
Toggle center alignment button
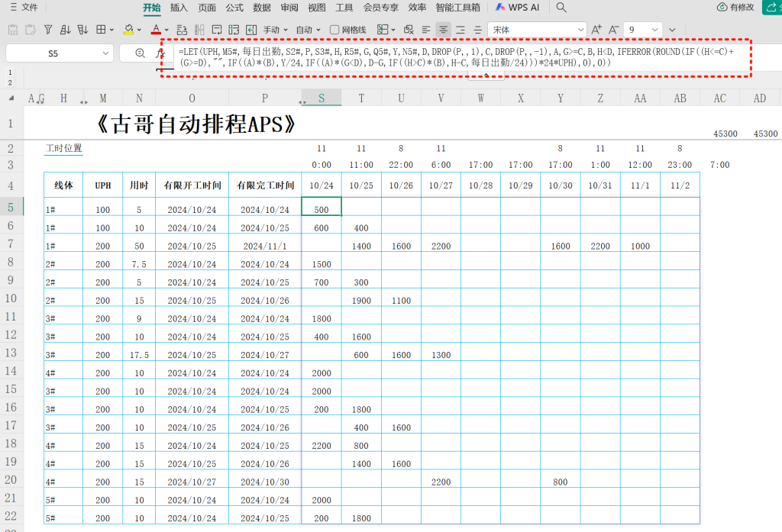443,30
